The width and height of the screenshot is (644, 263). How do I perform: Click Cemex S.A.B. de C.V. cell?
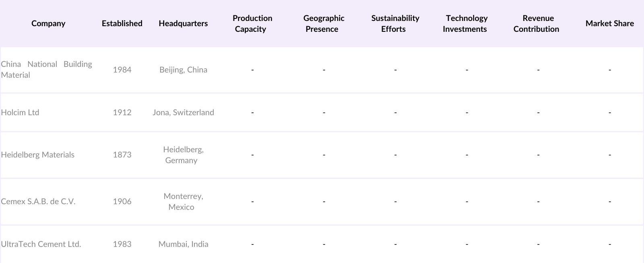coord(38,201)
